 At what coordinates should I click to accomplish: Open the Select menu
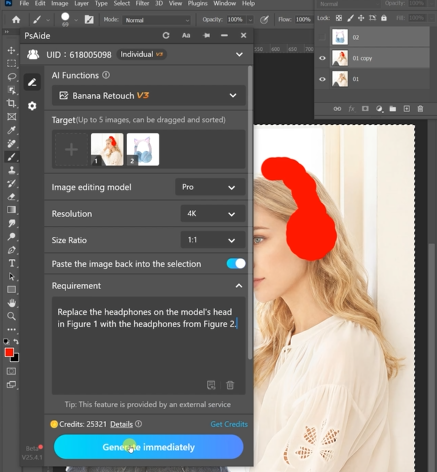click(122, 3)
